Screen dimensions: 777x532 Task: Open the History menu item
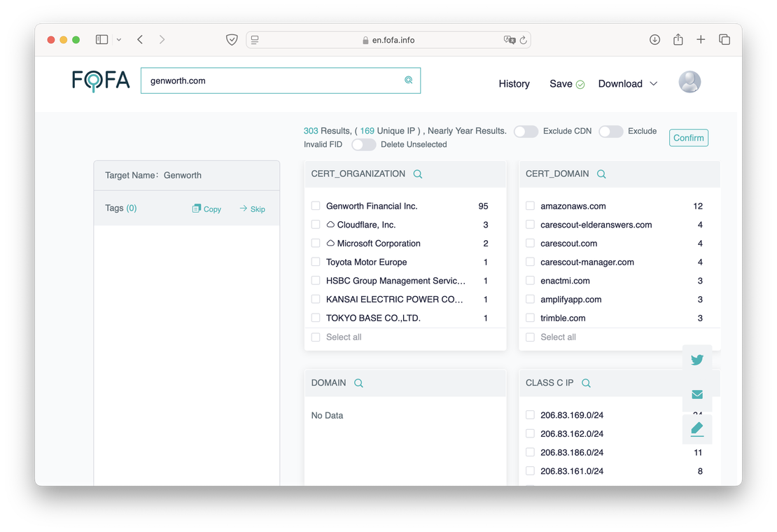point(514,84)
